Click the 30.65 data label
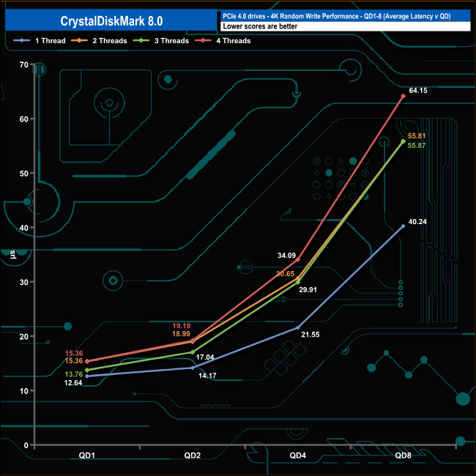Image resolution: width=476 pixels, height=476 pixels. click(286, 274)
